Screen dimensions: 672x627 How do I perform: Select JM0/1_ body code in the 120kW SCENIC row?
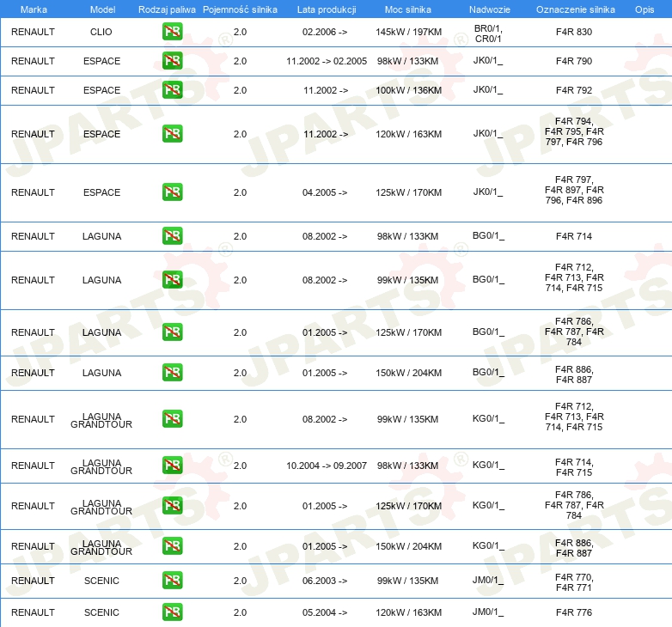[488, 612]
